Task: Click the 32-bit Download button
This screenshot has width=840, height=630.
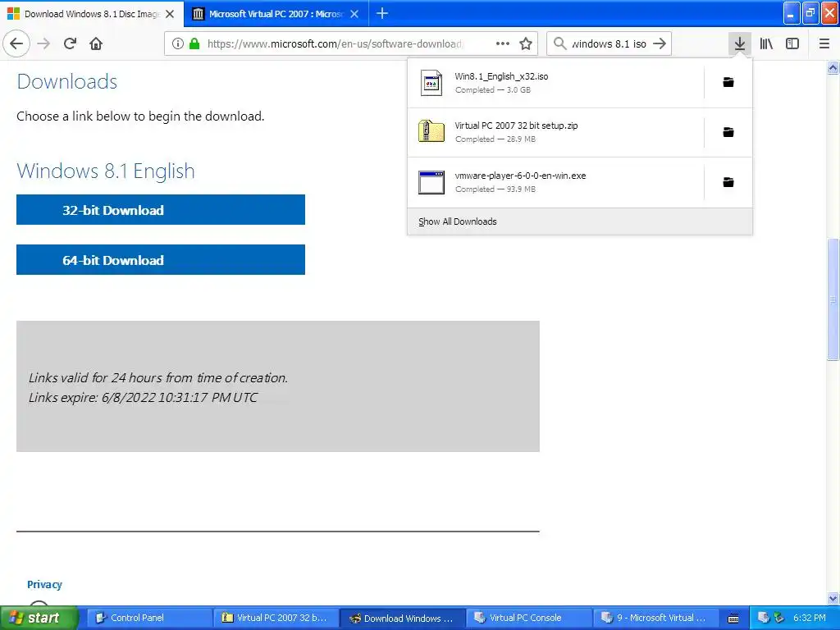Action: tap(161, 209)
